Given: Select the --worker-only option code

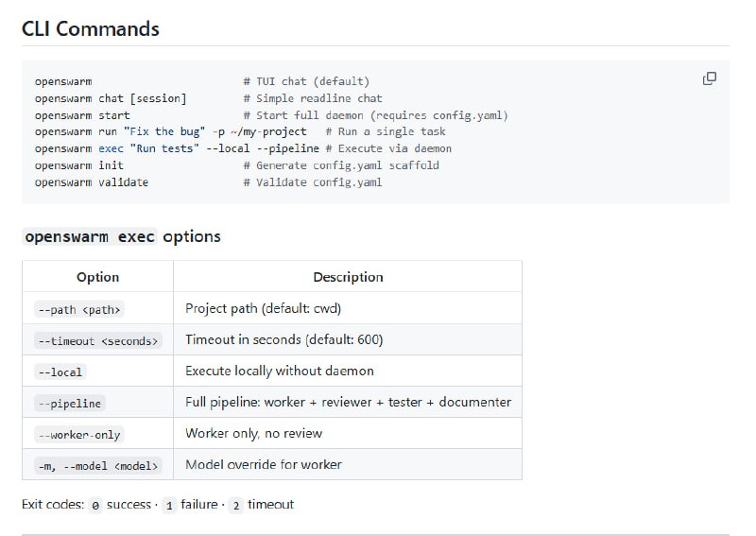Looking at the screenshot, I should click(77, 434).
